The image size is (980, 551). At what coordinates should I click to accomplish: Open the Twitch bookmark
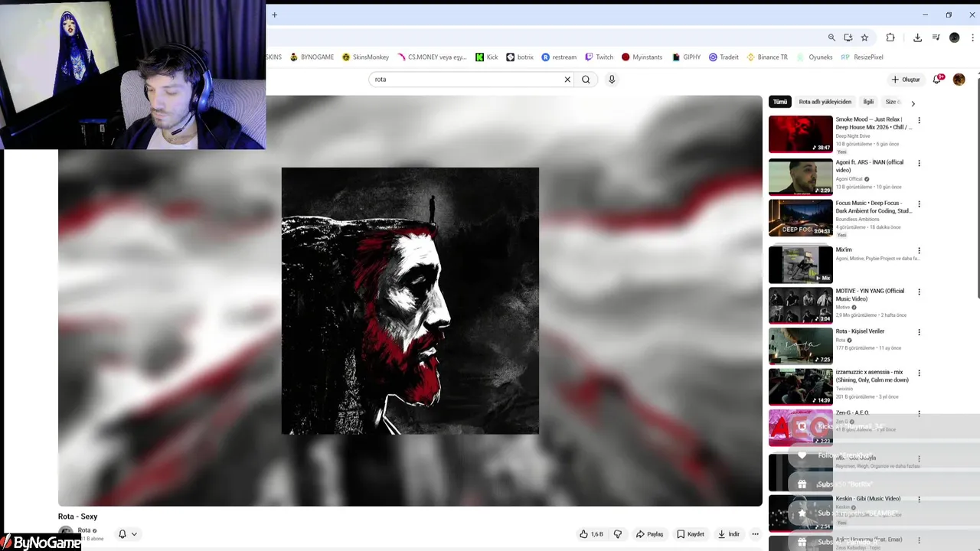[599, 57]
